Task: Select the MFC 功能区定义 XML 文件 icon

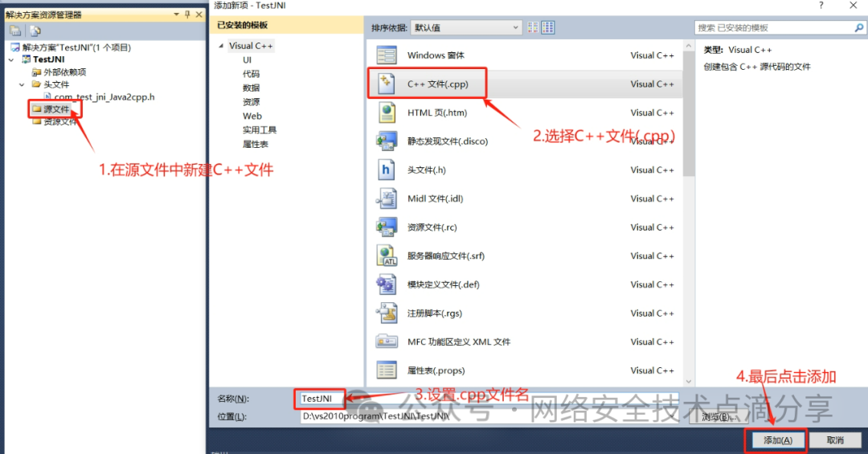Action: (x=387, y=342)
